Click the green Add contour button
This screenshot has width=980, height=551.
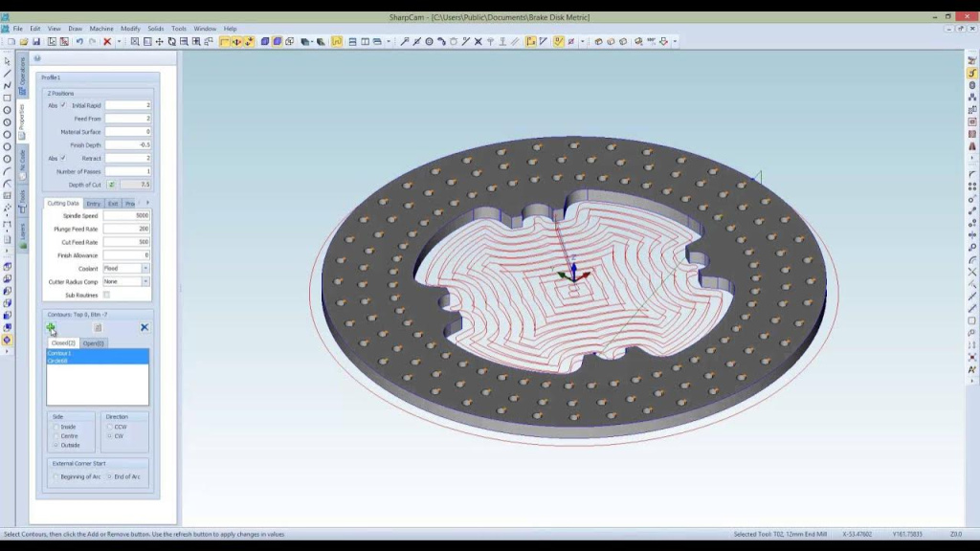point(51,327)
